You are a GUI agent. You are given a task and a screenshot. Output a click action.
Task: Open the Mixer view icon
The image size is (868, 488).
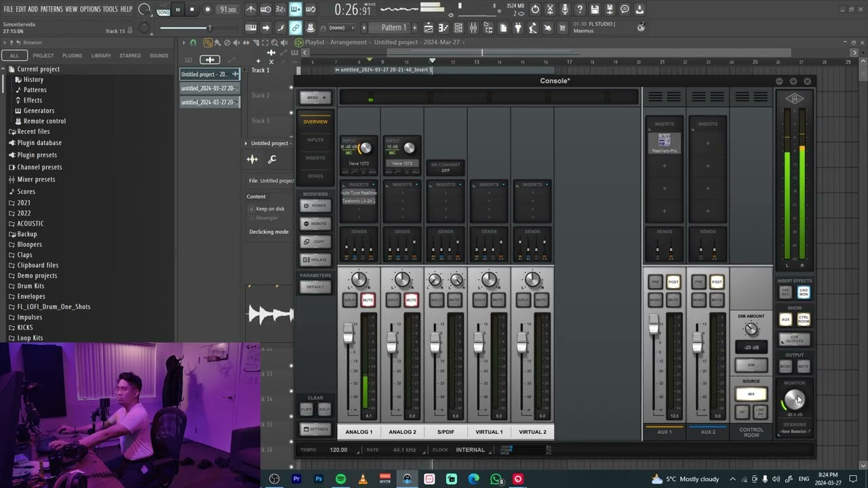click(473, 28)
